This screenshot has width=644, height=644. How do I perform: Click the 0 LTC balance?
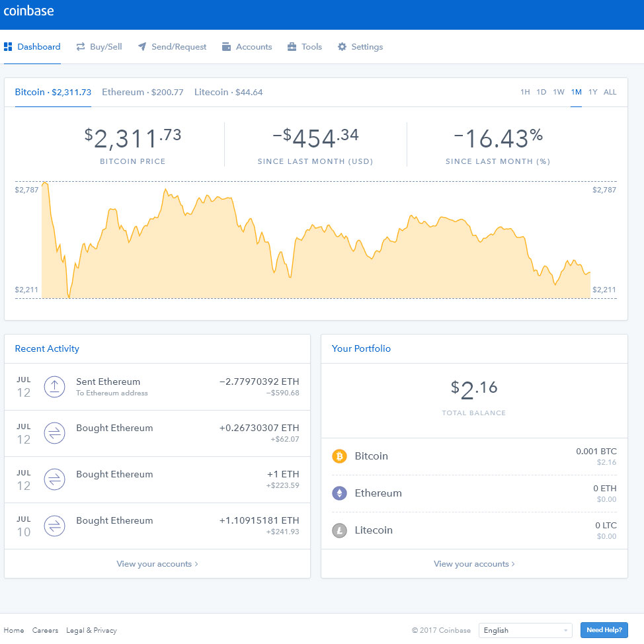[x=606, y=525]
